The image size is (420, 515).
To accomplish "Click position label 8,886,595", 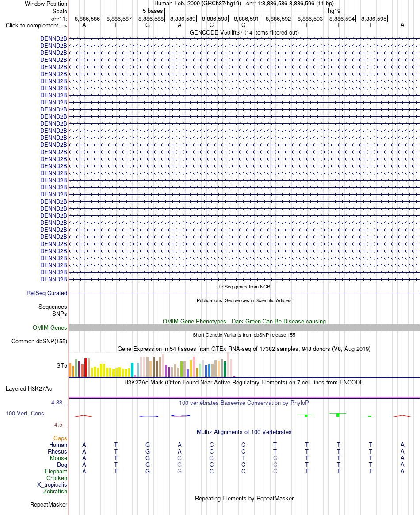I will [x=374, y=19].
